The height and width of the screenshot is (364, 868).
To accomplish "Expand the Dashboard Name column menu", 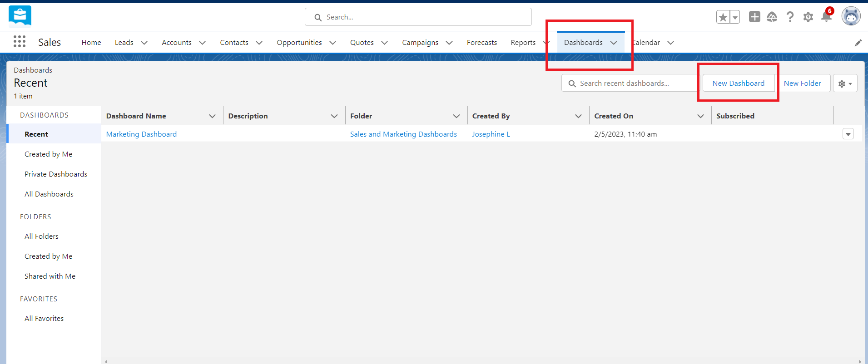I will pos(212,116).
